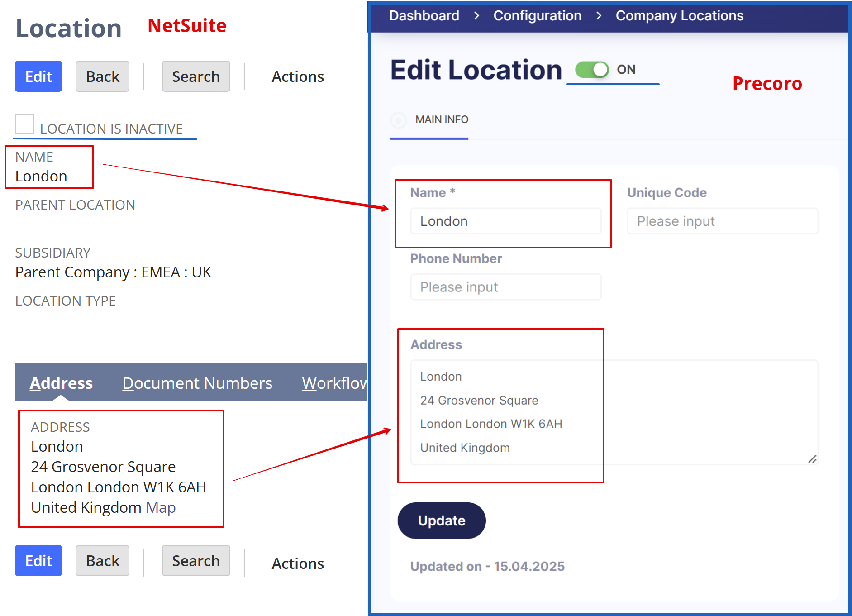Image resolution: width=852 pixels, height=616 pixels.
Task: Click the Phone Number input field
Action: click(x=506, y=287)
